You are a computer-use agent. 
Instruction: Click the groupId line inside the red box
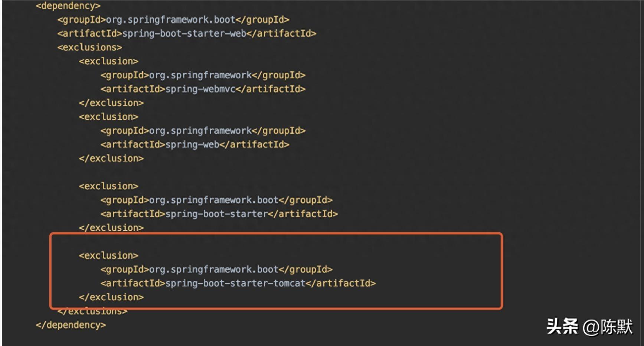coord(216,270)
